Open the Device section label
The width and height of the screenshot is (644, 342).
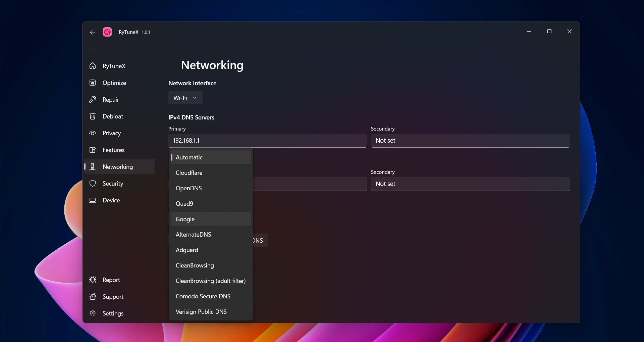111,200
